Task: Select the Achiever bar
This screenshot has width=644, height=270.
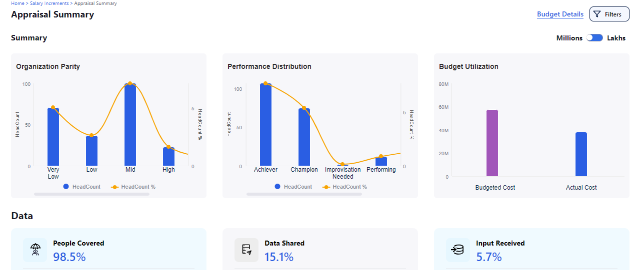Action: pos(265,125)
